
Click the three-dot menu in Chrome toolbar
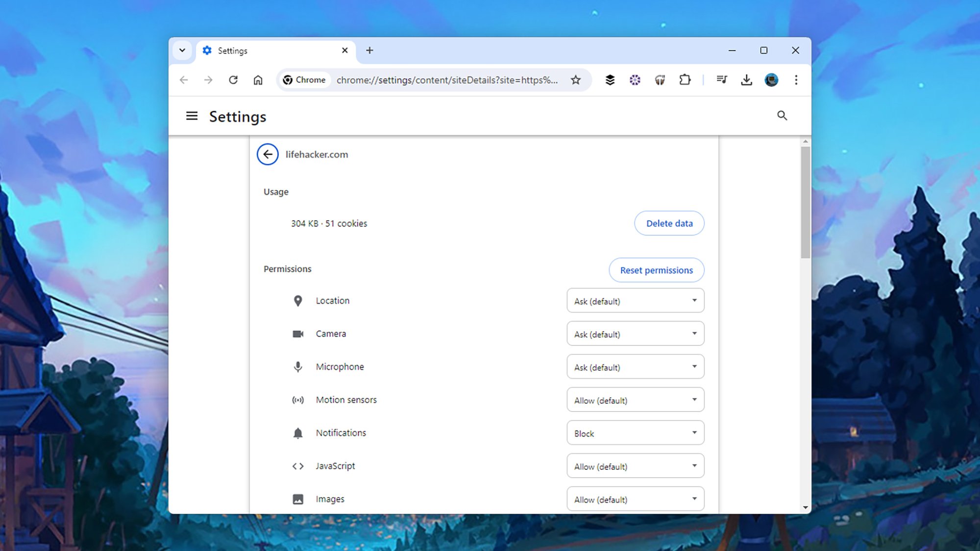pos(796,80)
